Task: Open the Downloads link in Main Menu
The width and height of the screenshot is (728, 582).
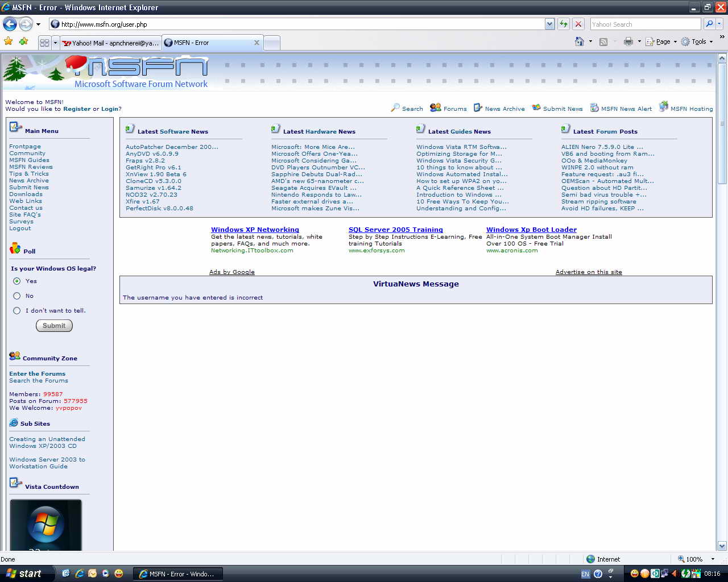Action: 26,194
